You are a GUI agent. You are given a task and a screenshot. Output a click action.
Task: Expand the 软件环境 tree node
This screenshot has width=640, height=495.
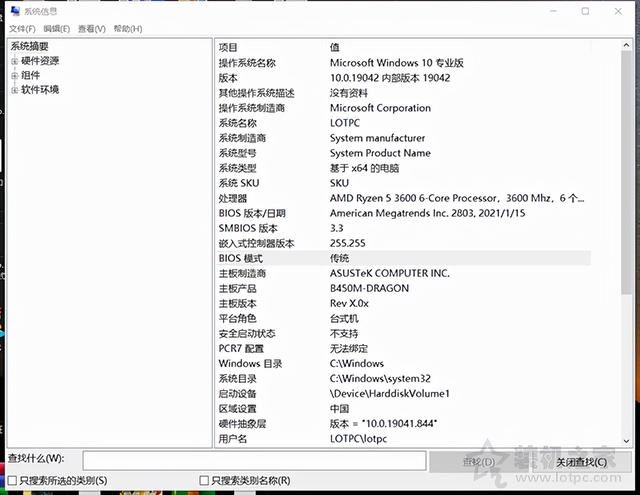(x=15, y=90)
